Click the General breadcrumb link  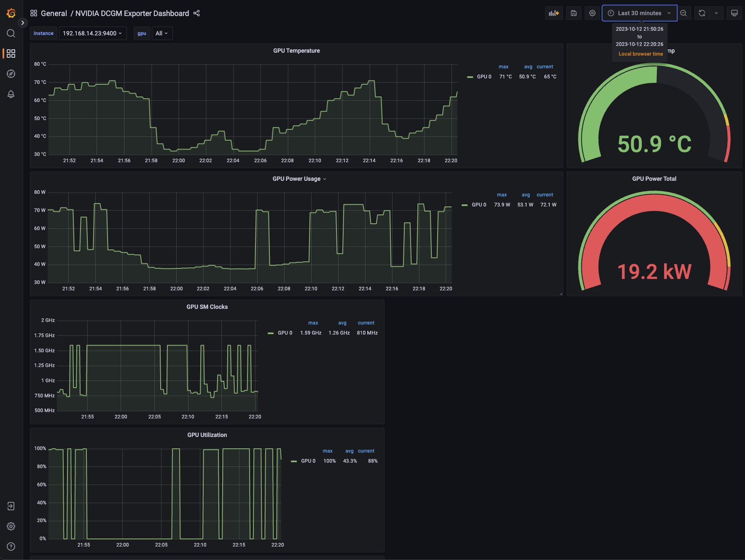[x=54, y=13]
